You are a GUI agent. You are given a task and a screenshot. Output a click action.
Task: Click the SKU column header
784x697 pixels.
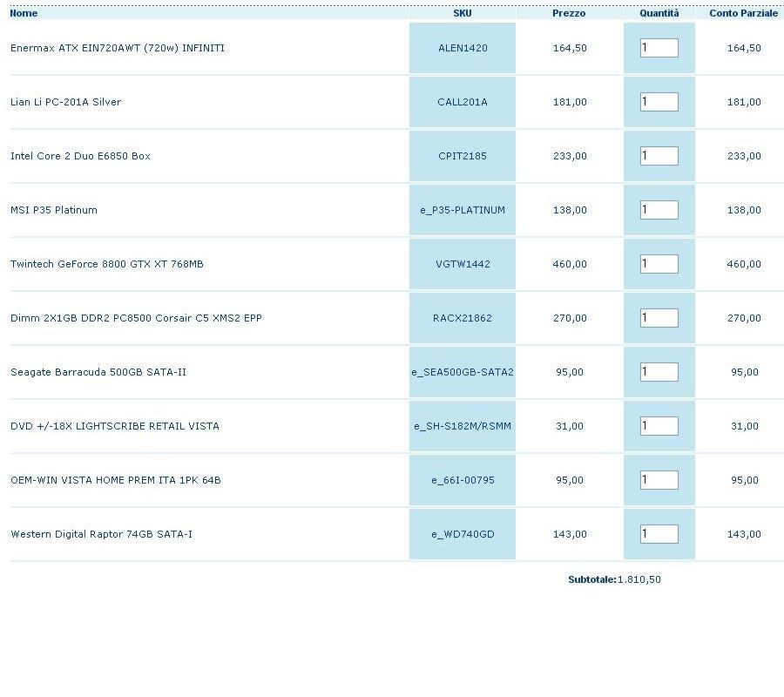click(x=463, y=13)
